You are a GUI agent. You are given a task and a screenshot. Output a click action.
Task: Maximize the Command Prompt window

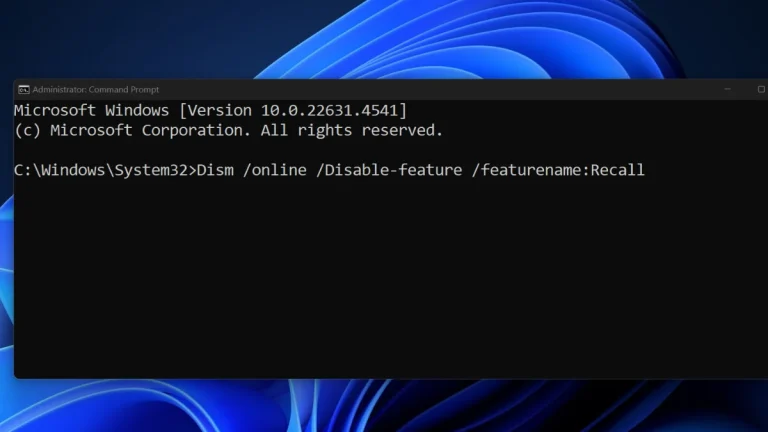coord(761,89)
